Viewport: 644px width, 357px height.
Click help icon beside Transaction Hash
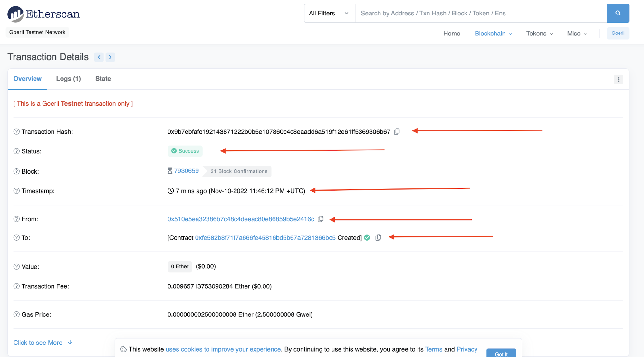(16, 131)
